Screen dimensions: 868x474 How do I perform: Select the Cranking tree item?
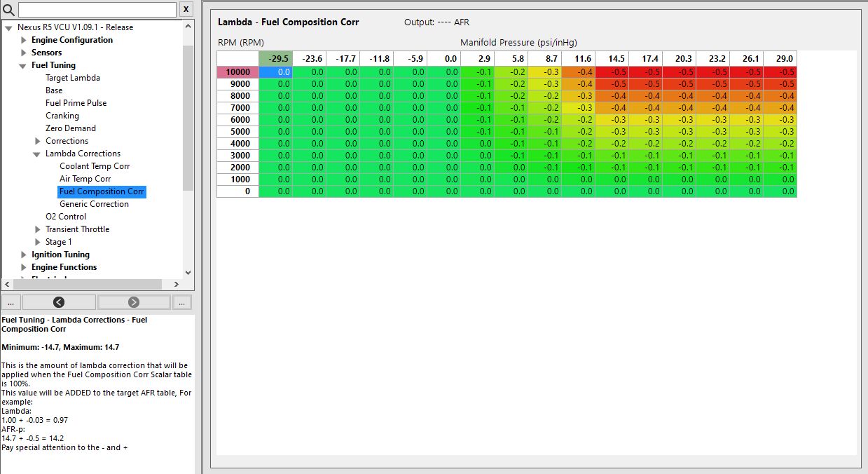pyautogui.click(x=62, y=116)
